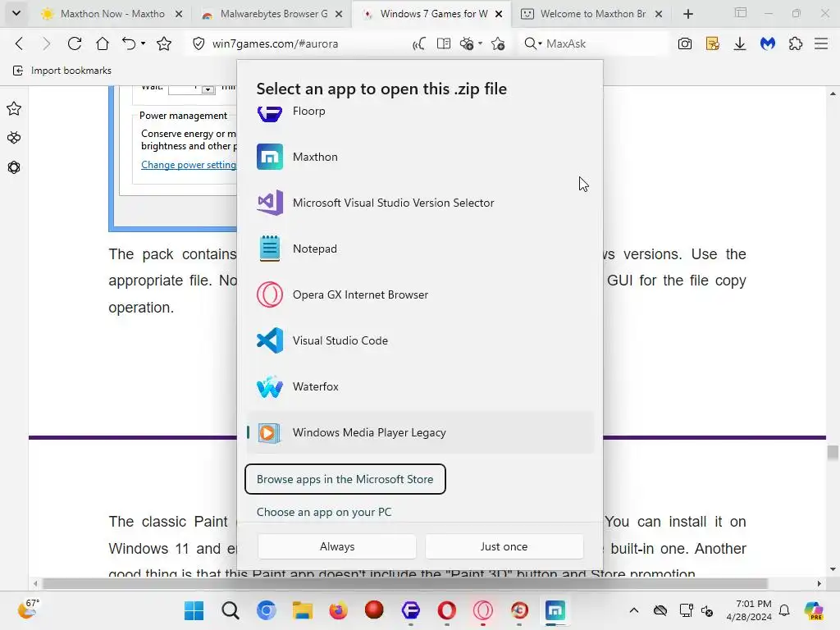Open the clock showing 7:01 PM
Viewport: 840px width, 630px height.
[x=749, y=610]
